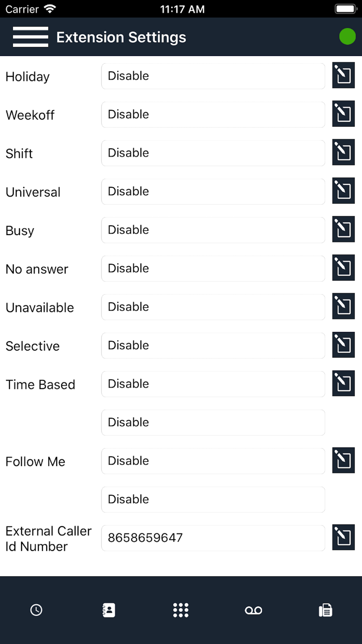Tap the edit icon for Selective
Screen dimensions: 362x644
pyautogui.click(x=343, y=344)
